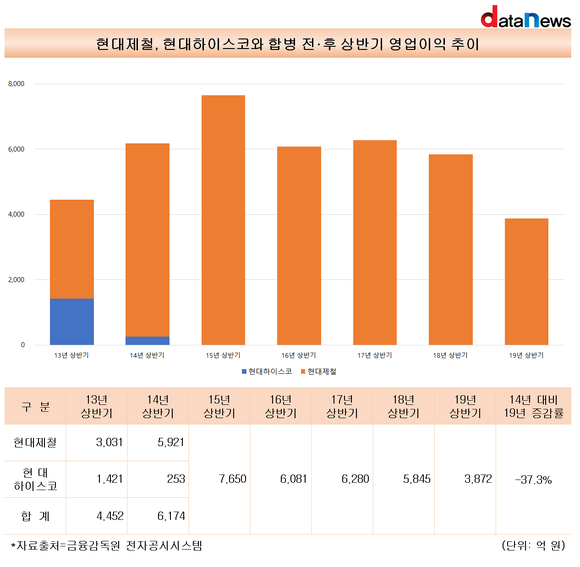
Task: Click the 19년 상반기 bar
Action: click(x=526, y=282)
